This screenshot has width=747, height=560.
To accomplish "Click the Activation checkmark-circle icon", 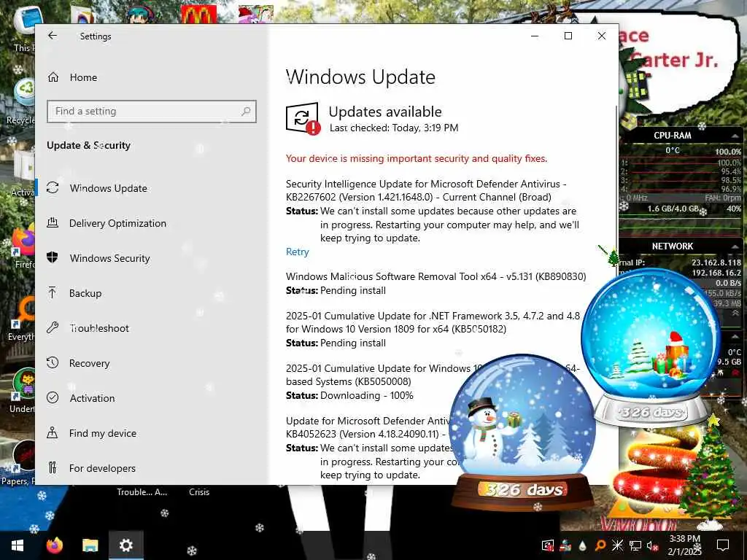I will 53,397.
